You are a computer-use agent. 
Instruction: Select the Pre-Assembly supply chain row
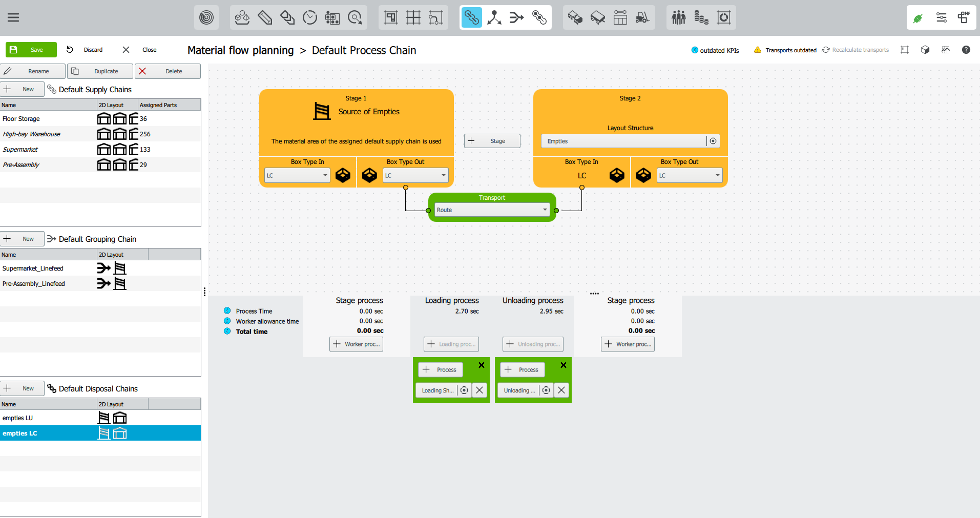[x=100, y=164]
